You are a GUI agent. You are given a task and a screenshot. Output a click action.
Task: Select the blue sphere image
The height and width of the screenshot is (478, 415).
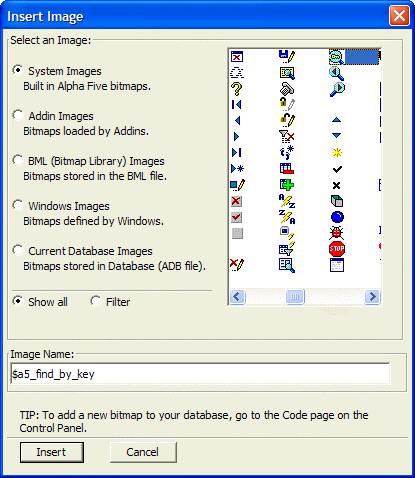pyautogui.click(x=337, y=217)
